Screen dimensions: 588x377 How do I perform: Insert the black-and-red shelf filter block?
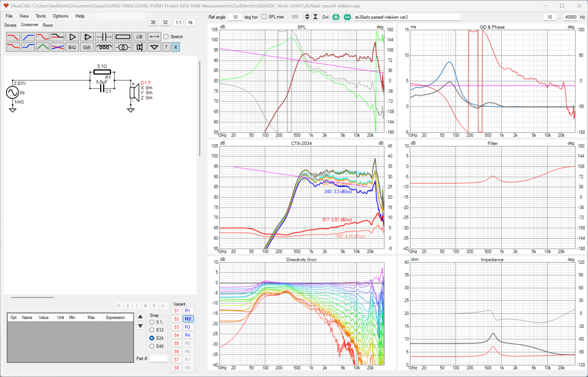click(57, 37)
